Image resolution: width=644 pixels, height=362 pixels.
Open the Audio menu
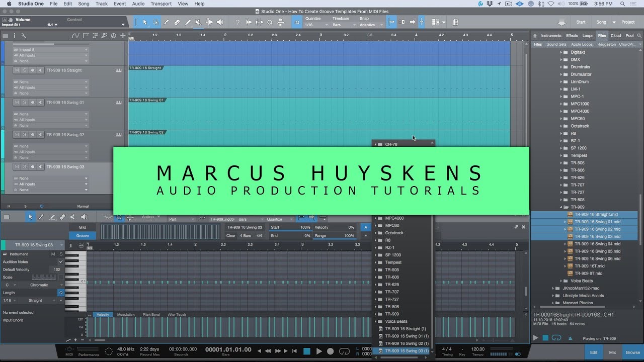138,4
